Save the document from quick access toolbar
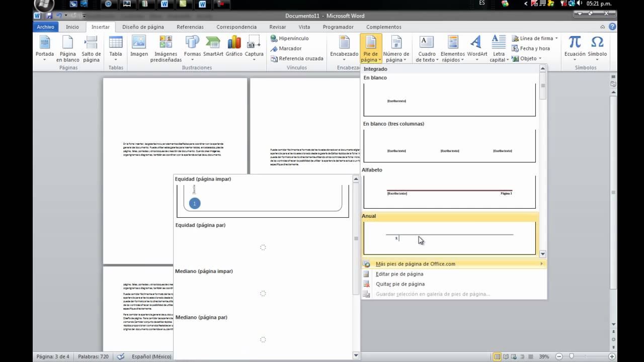The height and width of the screenshot is (362, 644). 49,16
